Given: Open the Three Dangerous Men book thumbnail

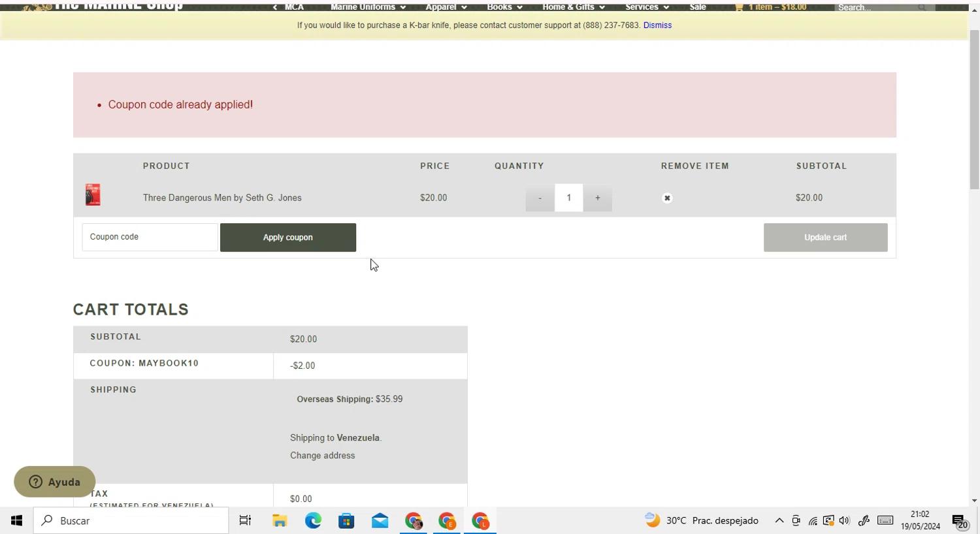Looking at the screenshot, I should pyautogui.click(x=93, y=195).
